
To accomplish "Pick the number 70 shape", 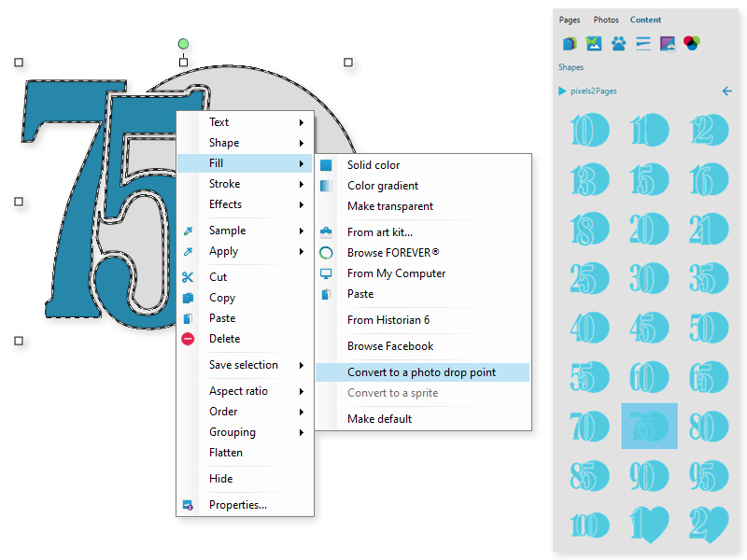I will [x=590, y=427].
